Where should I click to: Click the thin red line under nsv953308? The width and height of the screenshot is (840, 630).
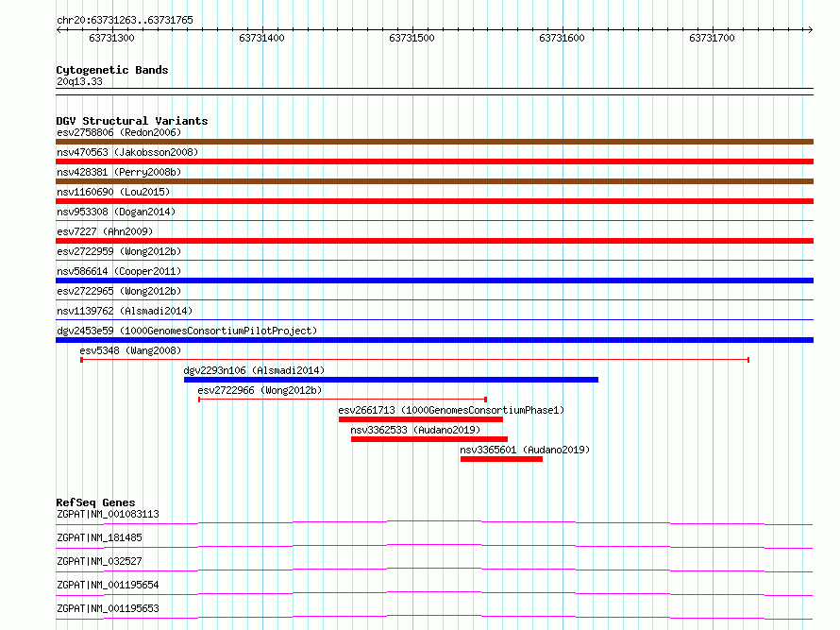tap(434, 220)
